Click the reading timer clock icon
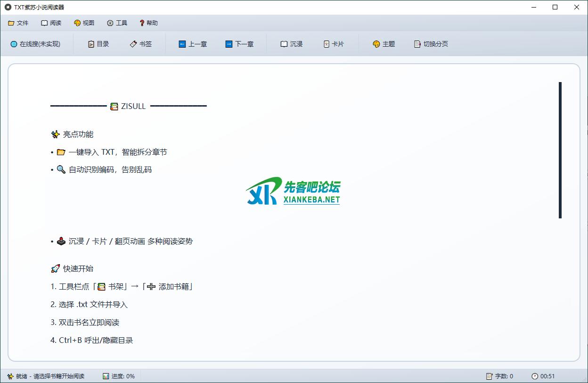 pos(534,376)
